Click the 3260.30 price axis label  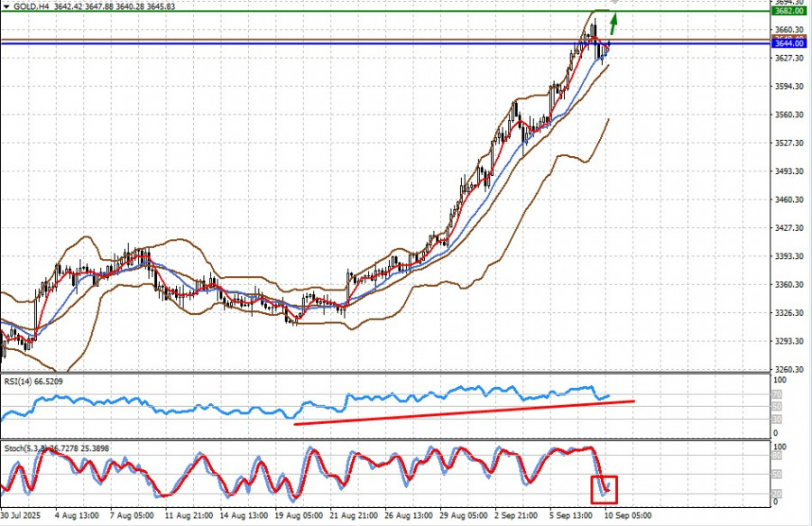point(789,370)
